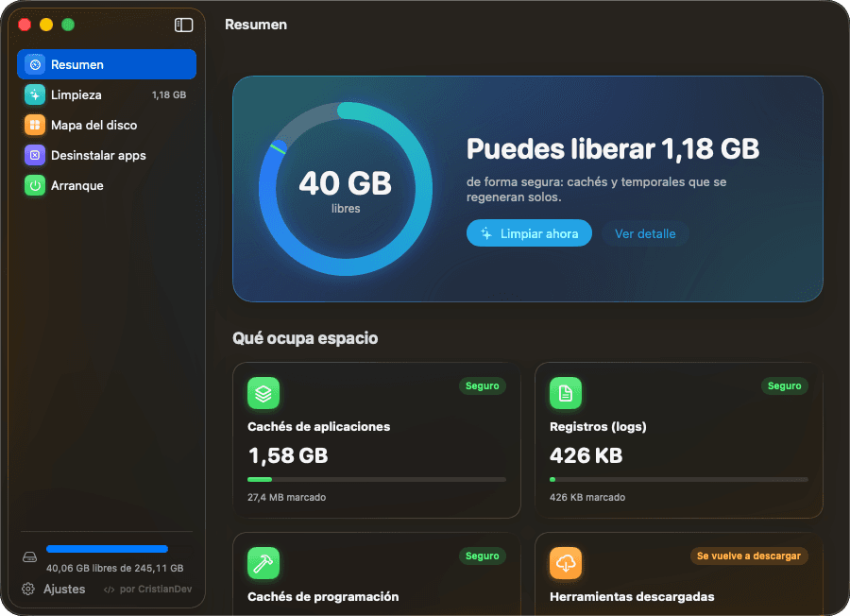Open the Arranque section

click(x=107, y=186)
